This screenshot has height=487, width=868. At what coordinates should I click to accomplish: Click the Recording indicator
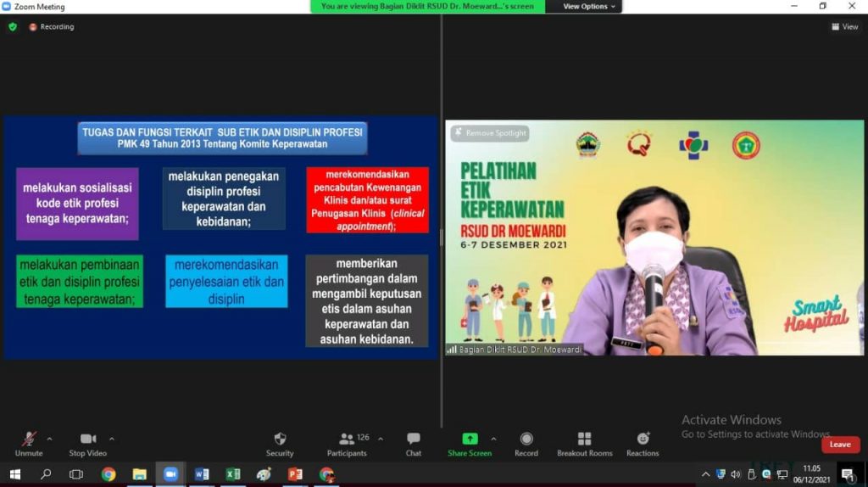[52, 26]
